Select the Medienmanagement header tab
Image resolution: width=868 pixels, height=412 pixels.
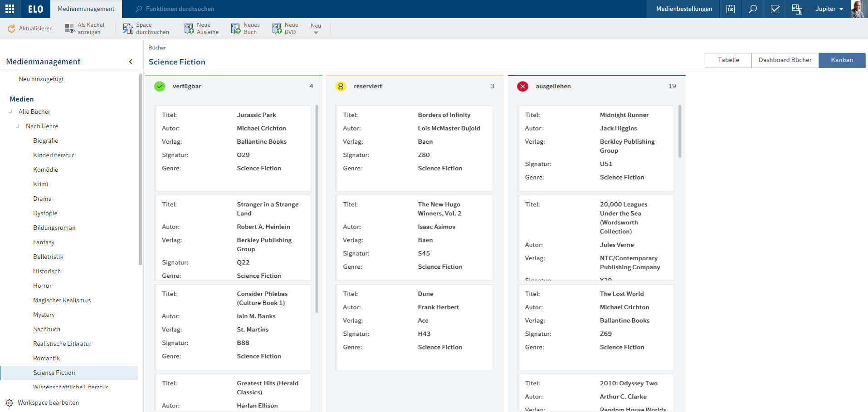(x=86, y=9)
